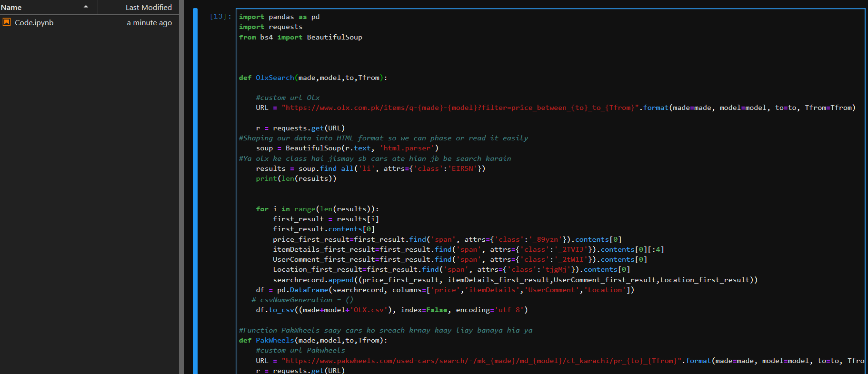Click the '#Shaping our data into HTML' comment
Screen dimensions: 868x374
384,138
